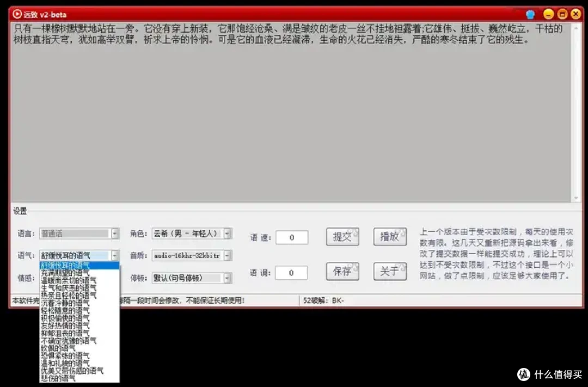Focus the 语速 value field
This screenshot has width=588, height=387.
292,237
